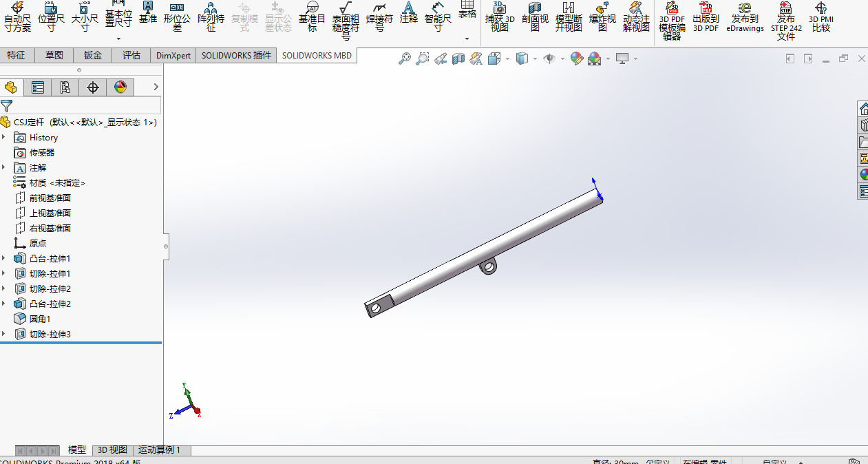Select the Location Dimension (位置尺寸) tool
This screenshot has width=868, height=464.
tap(51, 17)
